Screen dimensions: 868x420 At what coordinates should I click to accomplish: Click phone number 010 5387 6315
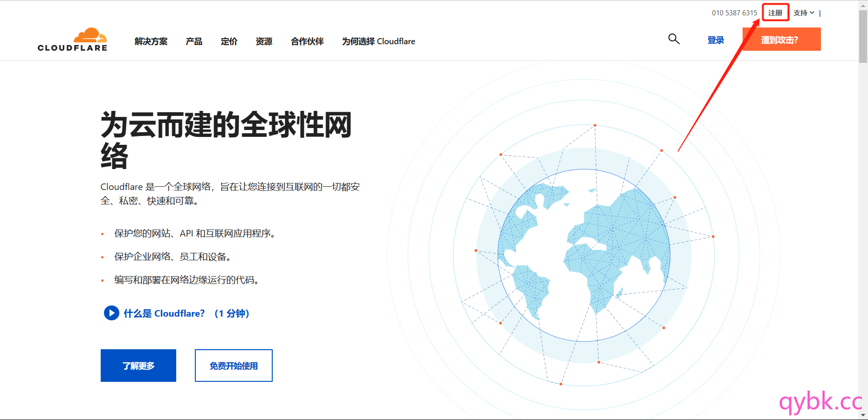click(x=734, y=13)
